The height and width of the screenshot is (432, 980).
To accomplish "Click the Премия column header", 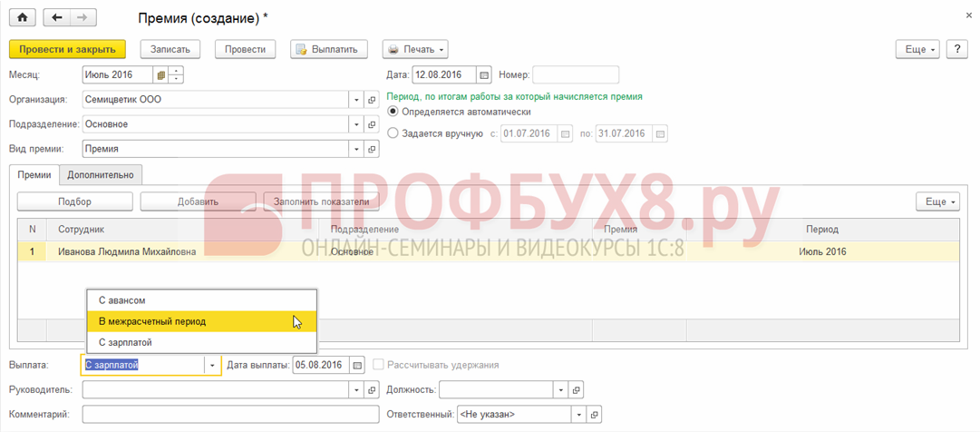I will (x=639, y=230).
